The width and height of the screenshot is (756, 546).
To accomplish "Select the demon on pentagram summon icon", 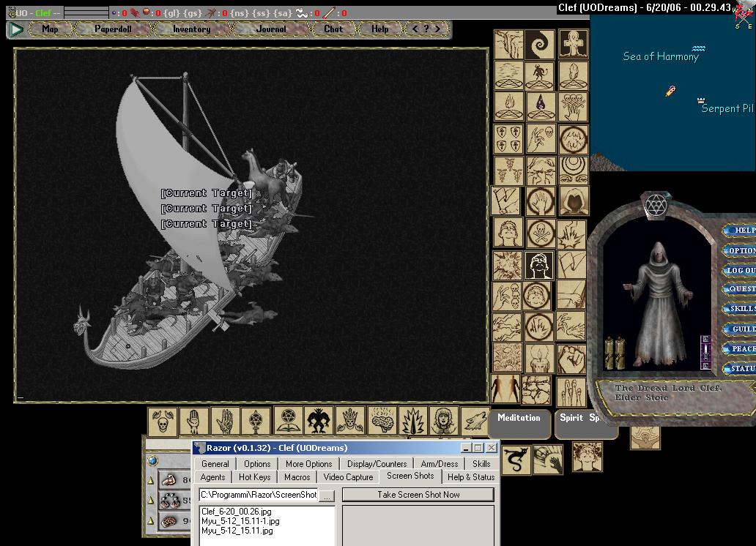I will 539,75.
